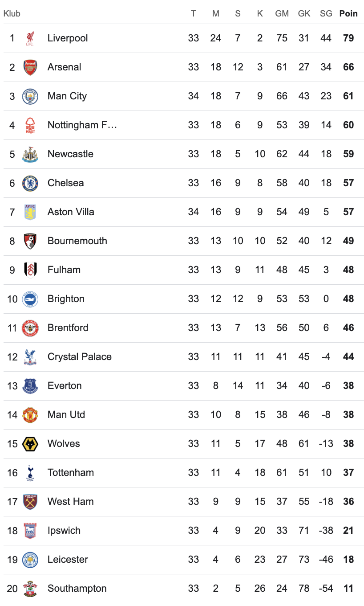Click the Poin column header
The width and height of the screenshot is (364, 606).
[348, 13]
